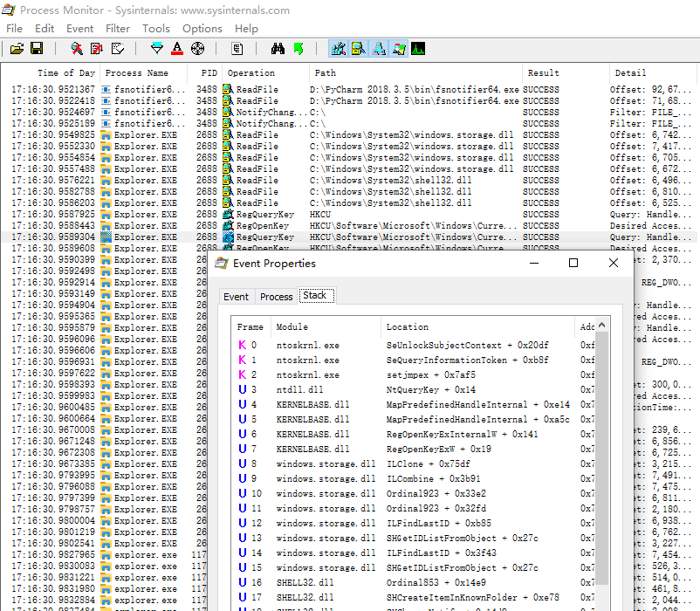
Task: Open the Tools menu
Action: point(156,28)
